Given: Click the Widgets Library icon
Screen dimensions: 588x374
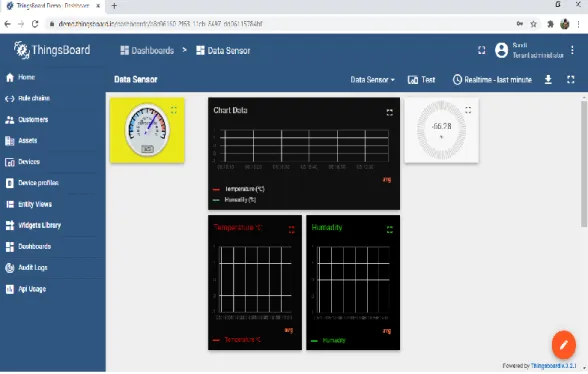Looking at the screenshot, I should point(10,225).
